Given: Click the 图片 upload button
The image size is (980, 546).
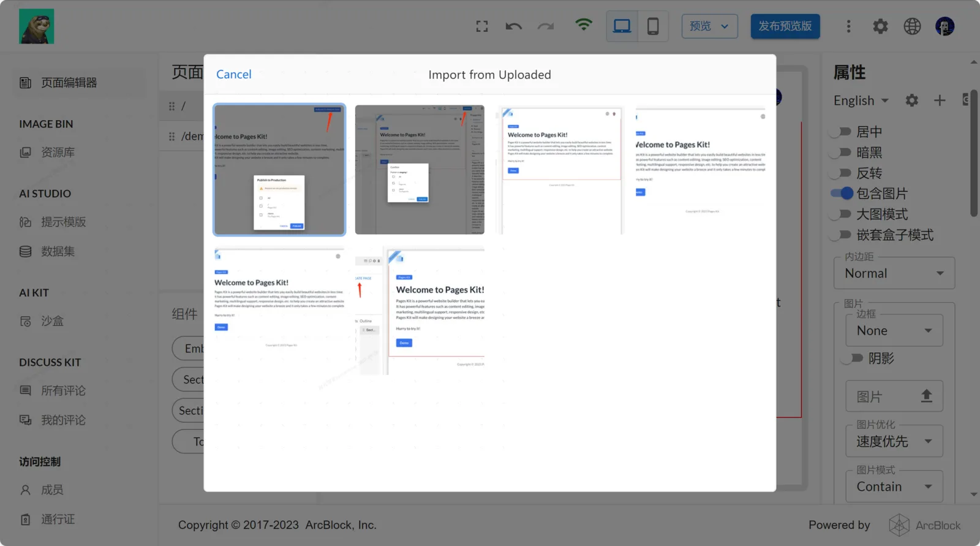Looking at the screenshot, I should click(x=894, y=396).
